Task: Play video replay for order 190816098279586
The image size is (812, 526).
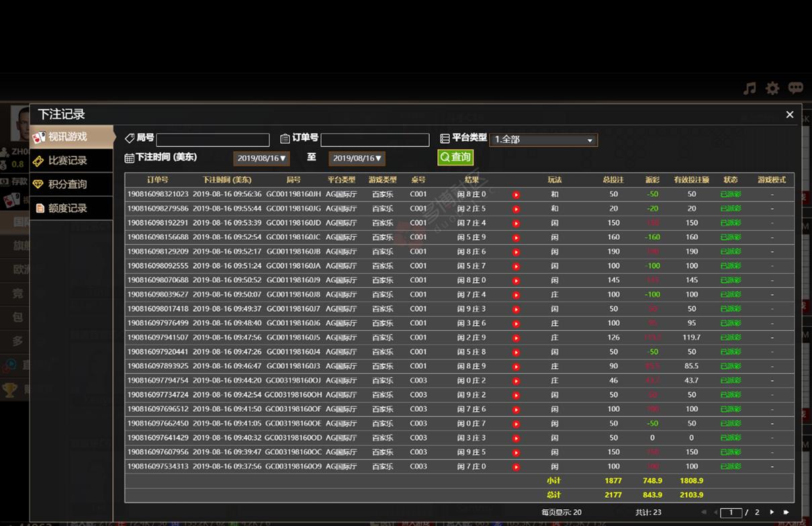Action: [x=516, y=209]
